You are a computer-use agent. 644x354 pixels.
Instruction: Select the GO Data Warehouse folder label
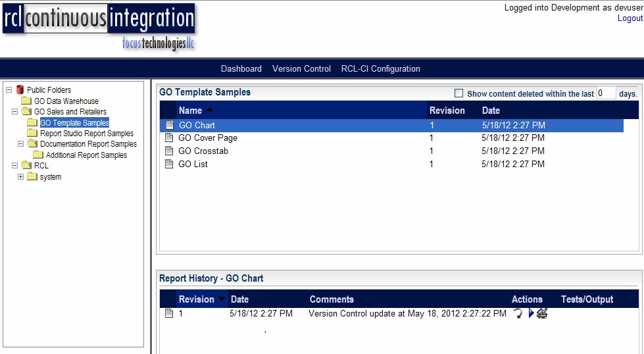(x=66, y=101)
